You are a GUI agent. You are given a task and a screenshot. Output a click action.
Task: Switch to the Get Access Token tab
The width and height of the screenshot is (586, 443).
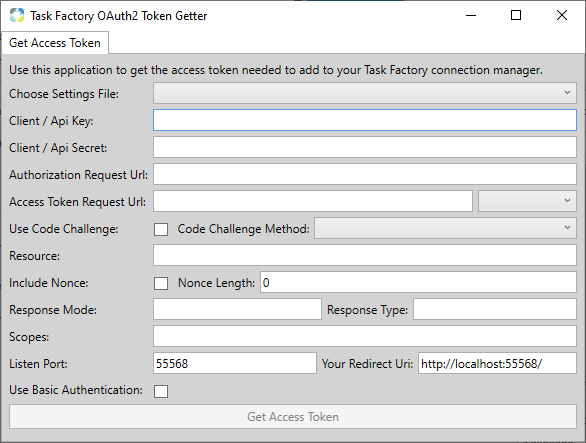[55, 43]
